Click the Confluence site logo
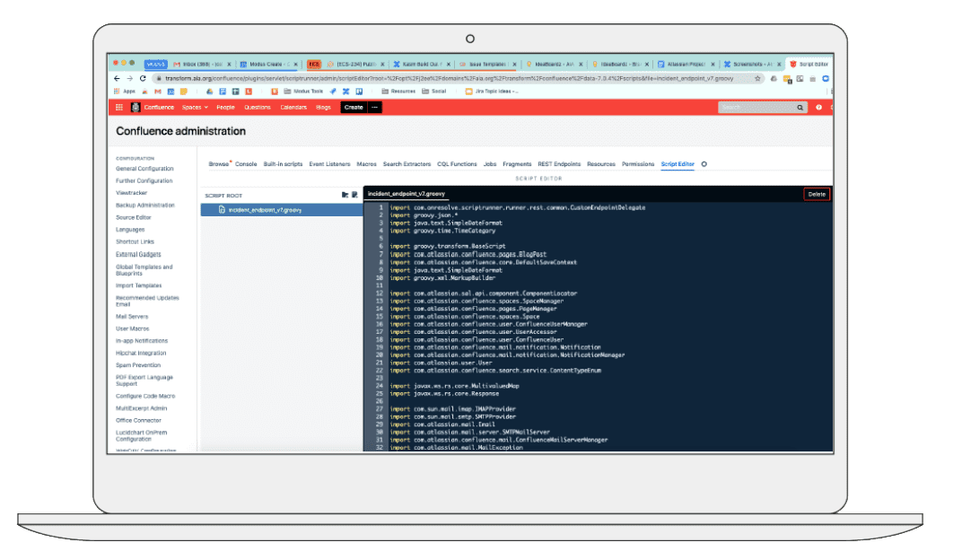 [x=136, y=108]
